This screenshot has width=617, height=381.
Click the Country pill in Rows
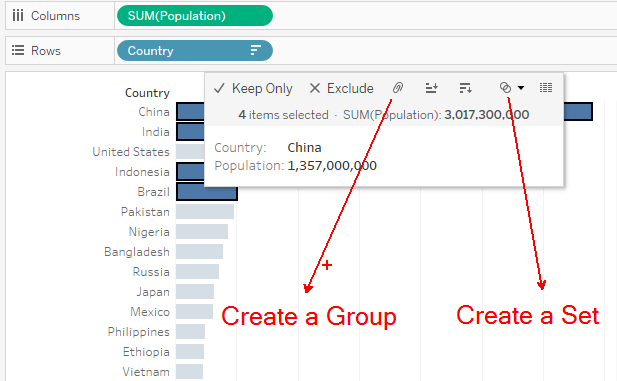(195, 50)
